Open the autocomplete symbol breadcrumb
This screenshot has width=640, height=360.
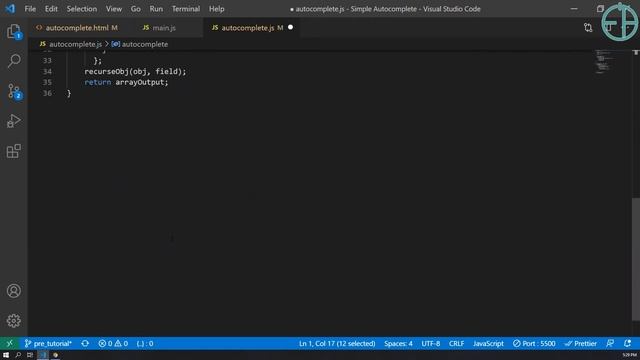tap(144, 44)
